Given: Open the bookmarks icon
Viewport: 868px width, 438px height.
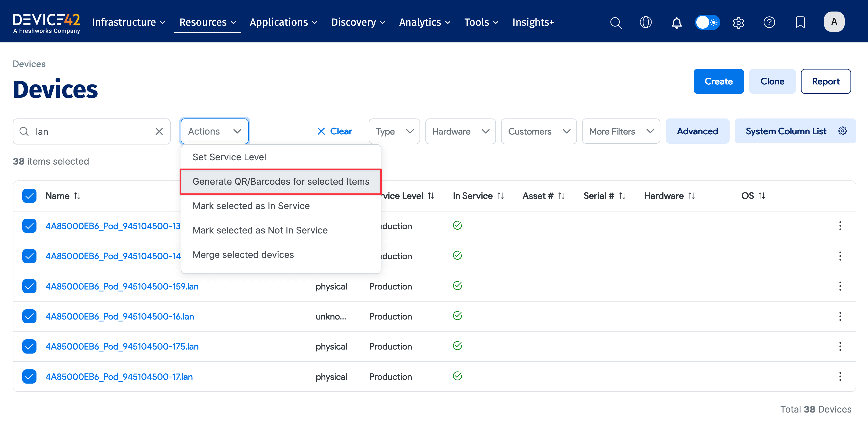Looking at the screenshot, I should pyautogui.click(x=800, y=23).
